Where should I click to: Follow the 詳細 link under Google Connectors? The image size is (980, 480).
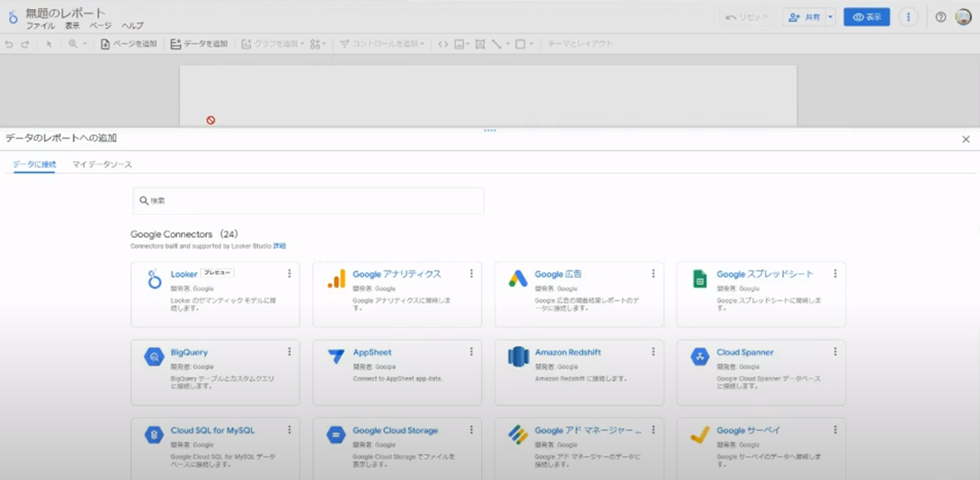click(280, 245)
